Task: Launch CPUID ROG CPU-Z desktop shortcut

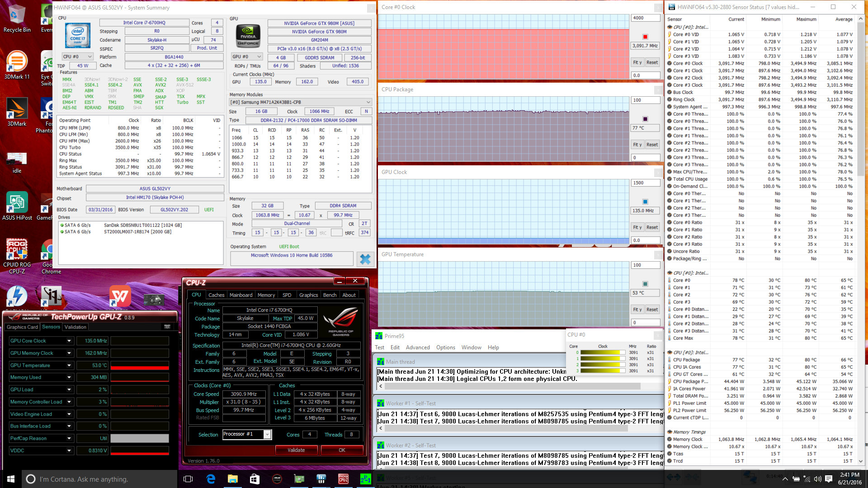Action: tap(17, 256)
